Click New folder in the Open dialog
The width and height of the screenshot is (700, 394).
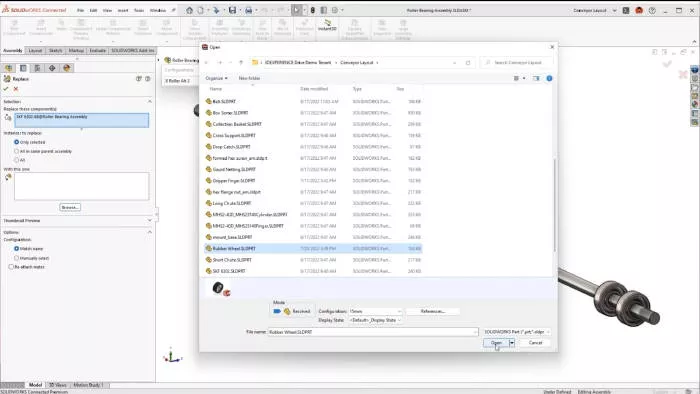point(249,78)
